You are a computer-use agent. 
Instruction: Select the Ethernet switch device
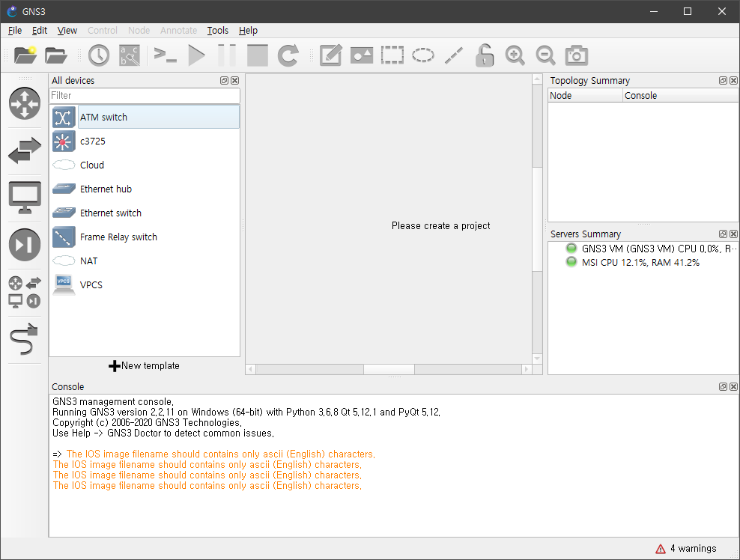pyautogui.click(x=145, y=213)
